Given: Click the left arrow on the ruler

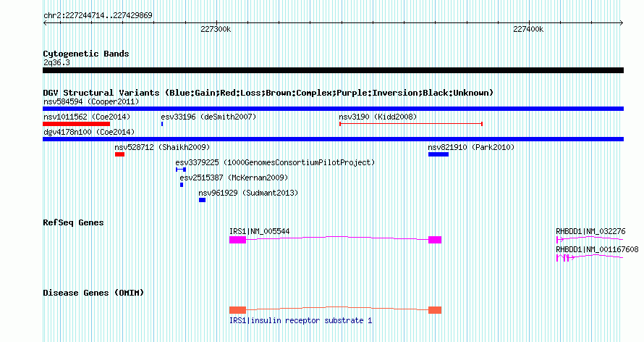Looking at the screenshot, I should [45, 23].
